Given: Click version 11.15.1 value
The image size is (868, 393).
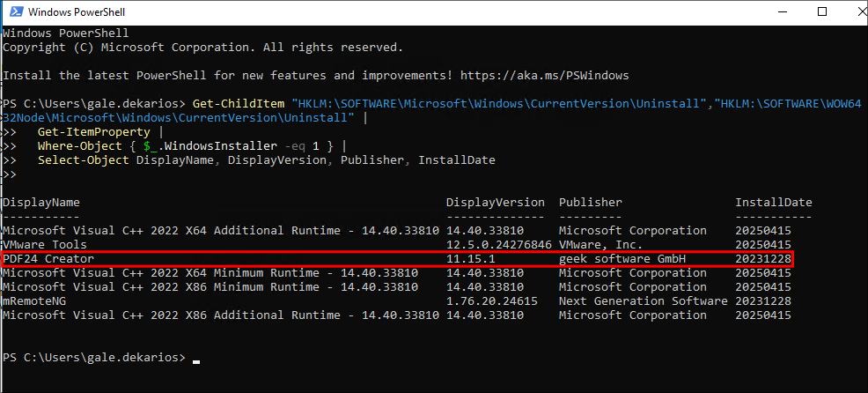Looking at the screenshot, I should (x=471, y=259).
